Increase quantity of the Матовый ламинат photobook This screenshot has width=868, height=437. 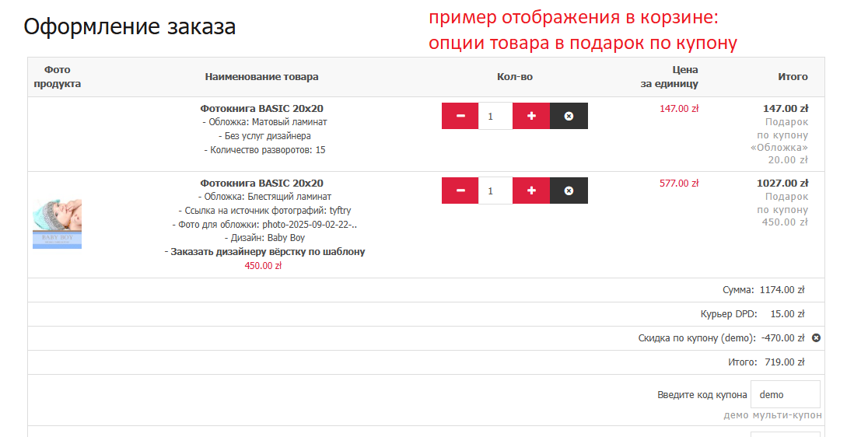[x=531, y=116]
